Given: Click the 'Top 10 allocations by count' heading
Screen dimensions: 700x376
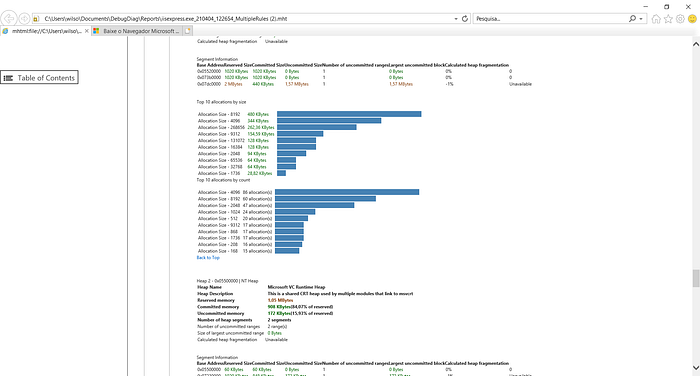Looking at the screenshot, I should [224, 180].
